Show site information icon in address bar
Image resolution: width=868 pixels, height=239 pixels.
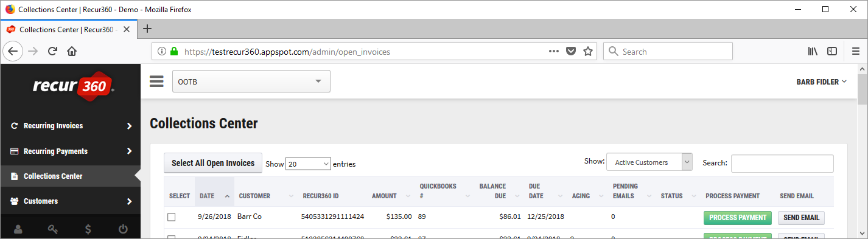pos(162,52)
